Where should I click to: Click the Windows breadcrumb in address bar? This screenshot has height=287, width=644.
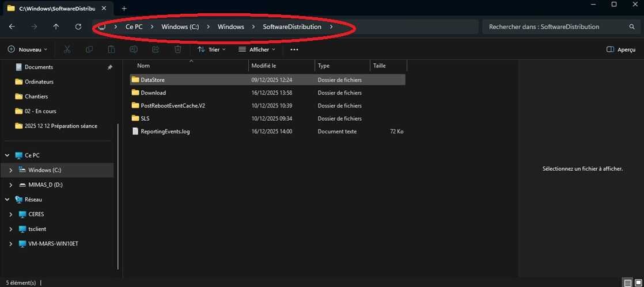[x=230, y=27]
